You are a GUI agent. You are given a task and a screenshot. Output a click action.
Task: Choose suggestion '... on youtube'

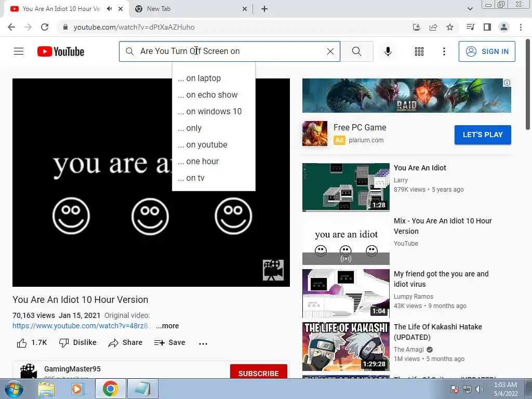[214, 144]
